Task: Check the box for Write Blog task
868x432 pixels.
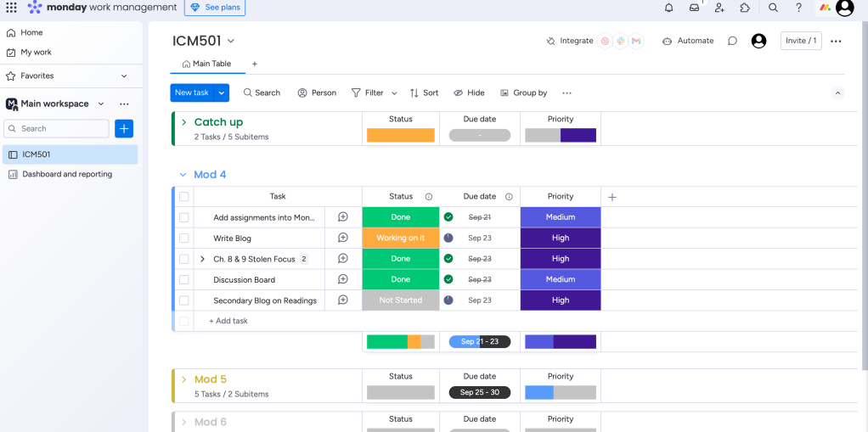Action: pyautogui.click(x=183, y=238)
